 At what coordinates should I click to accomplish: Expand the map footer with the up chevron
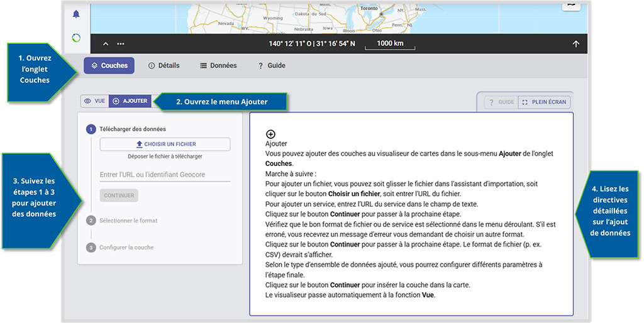click(106, 44)
